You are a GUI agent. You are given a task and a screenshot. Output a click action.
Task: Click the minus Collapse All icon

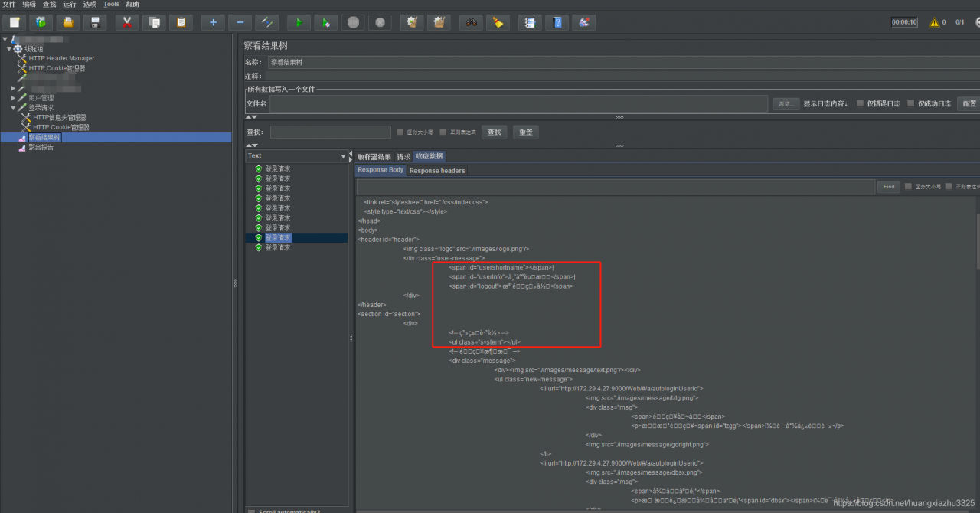point(240,22)
